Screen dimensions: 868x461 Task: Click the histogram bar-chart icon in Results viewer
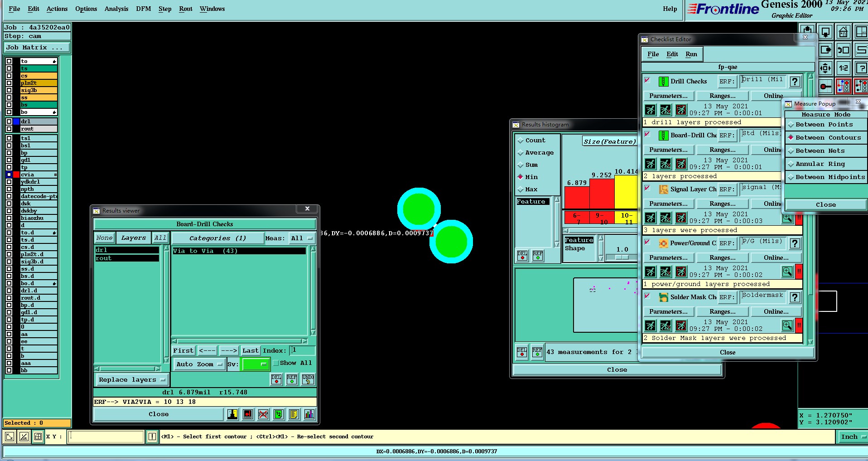click(x=309, y=414)
